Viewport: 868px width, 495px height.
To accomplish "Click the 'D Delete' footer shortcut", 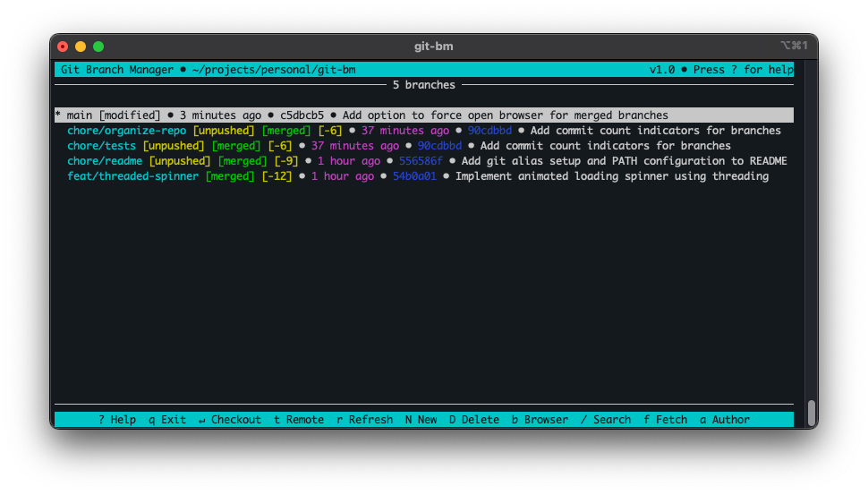I will click(474, 420).
